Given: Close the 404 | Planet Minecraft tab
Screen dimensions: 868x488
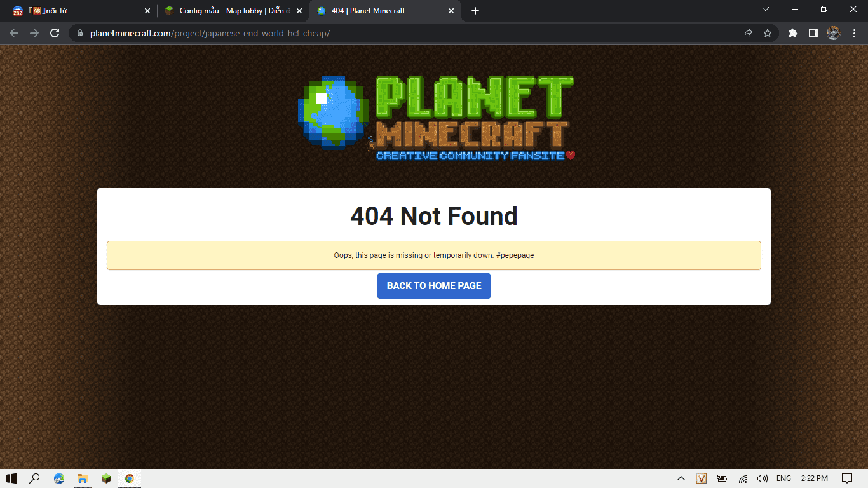Looking at the screenshot, I should pos(451,11).
